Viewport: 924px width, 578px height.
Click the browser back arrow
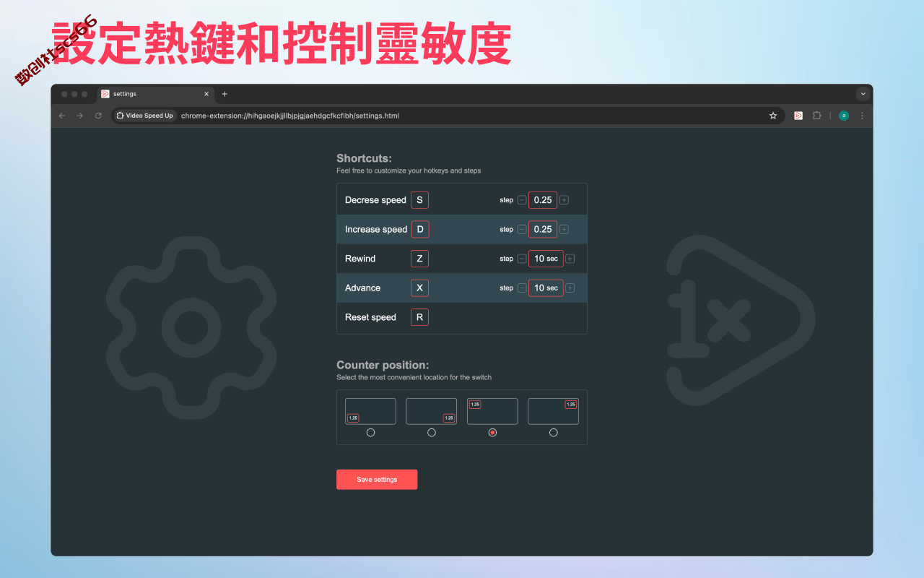click(61, 116)
